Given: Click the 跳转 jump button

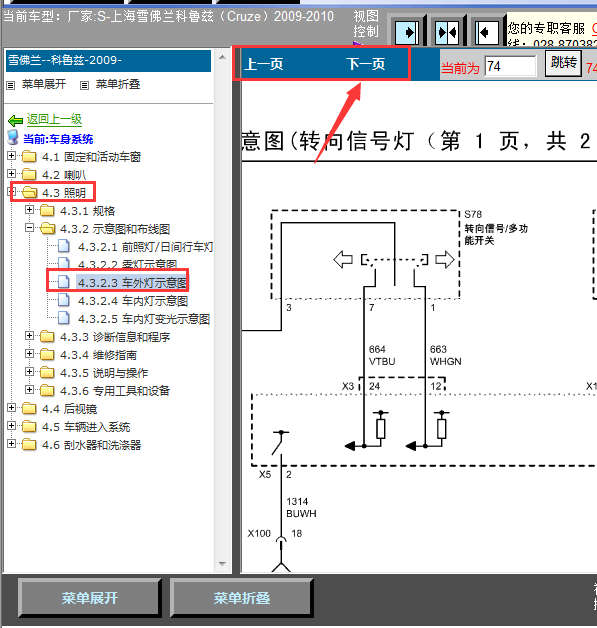Looking at the screenshot, I should pos(563,62).
